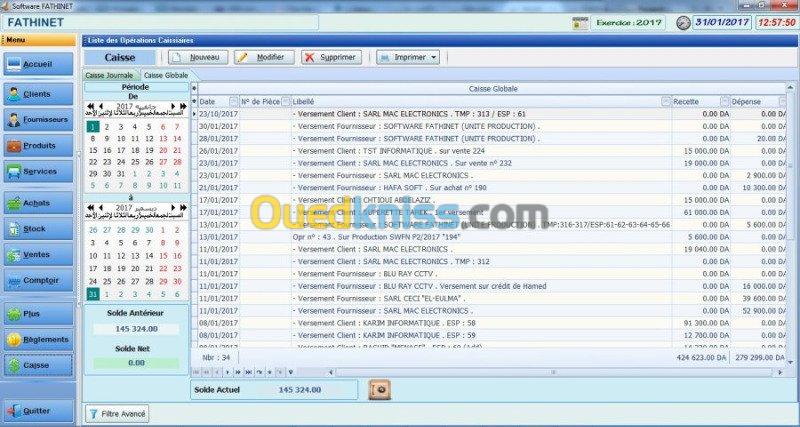Open the Clients section in sidebar
The width and height of the screenshot is (800, 427).
pyautogui.click(x=39, y=94)
